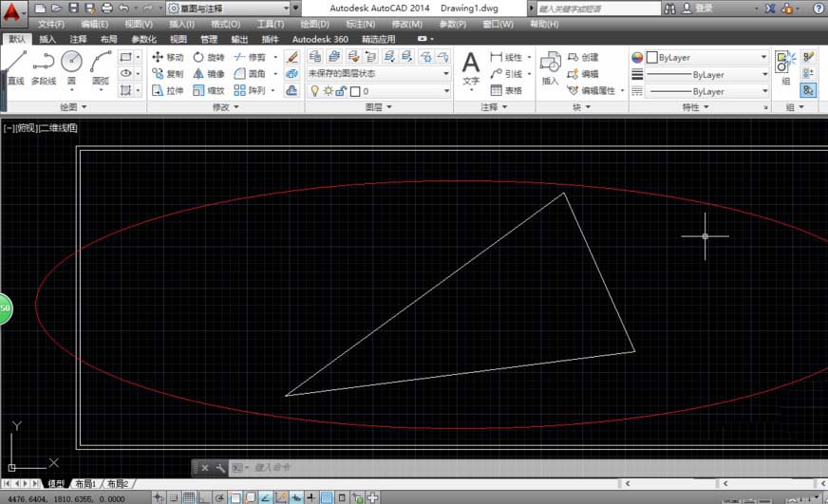Switch to the 布局2 layout tab
This screenshot has height=504, width=828.
tap(118, 483)
